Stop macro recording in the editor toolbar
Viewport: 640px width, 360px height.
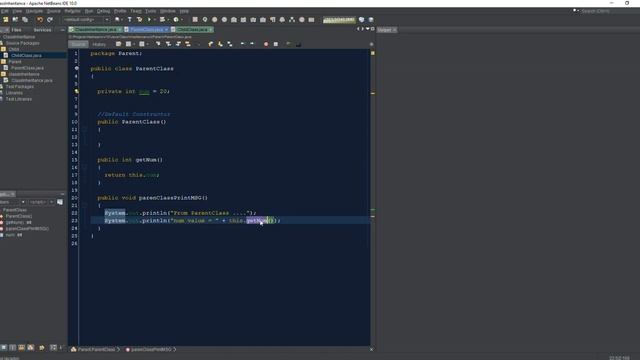pos(276,44)
